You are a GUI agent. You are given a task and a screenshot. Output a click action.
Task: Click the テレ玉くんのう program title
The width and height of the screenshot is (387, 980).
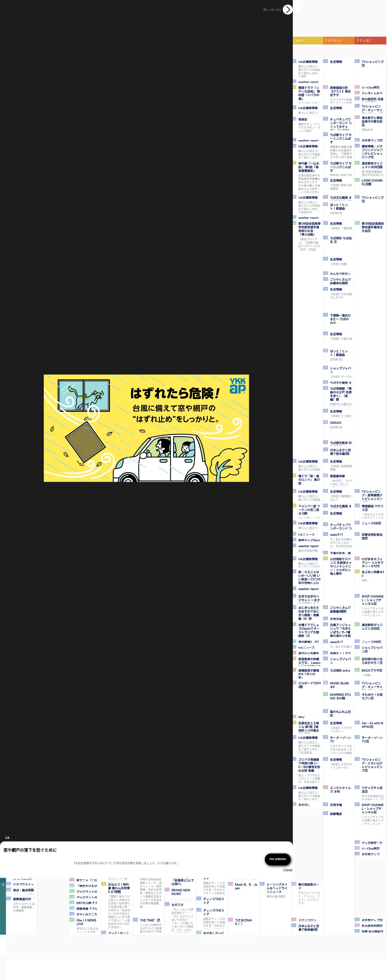[x=372, y=93]
